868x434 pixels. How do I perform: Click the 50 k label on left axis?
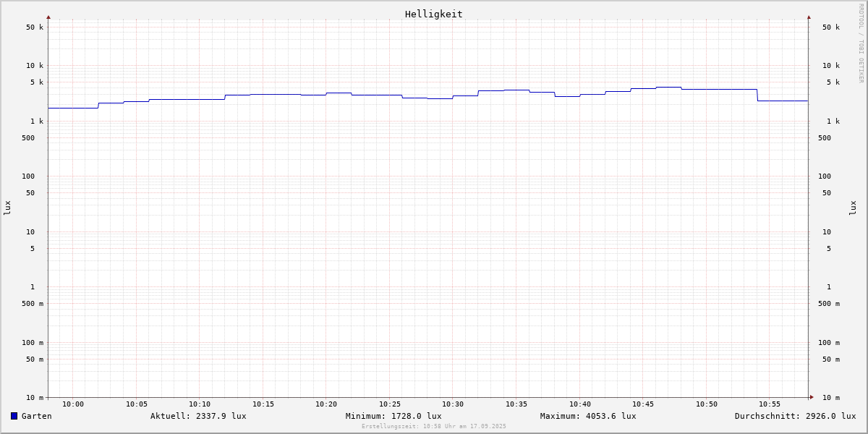click(35, 27)
